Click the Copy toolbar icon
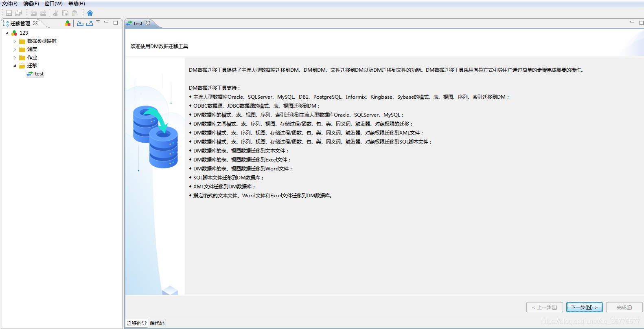Image resolution: width=644 pixels, height=329 pixels. coord(65,13)
